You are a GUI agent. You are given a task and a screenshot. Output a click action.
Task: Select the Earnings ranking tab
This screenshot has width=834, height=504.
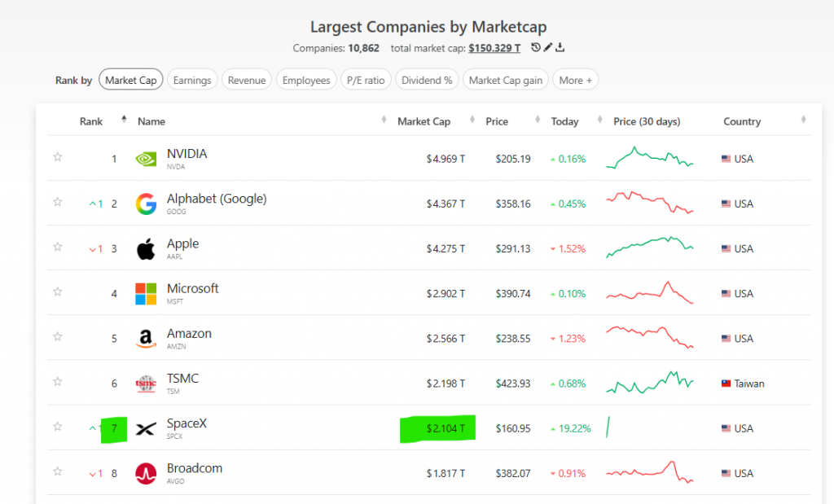pos(192,80)
